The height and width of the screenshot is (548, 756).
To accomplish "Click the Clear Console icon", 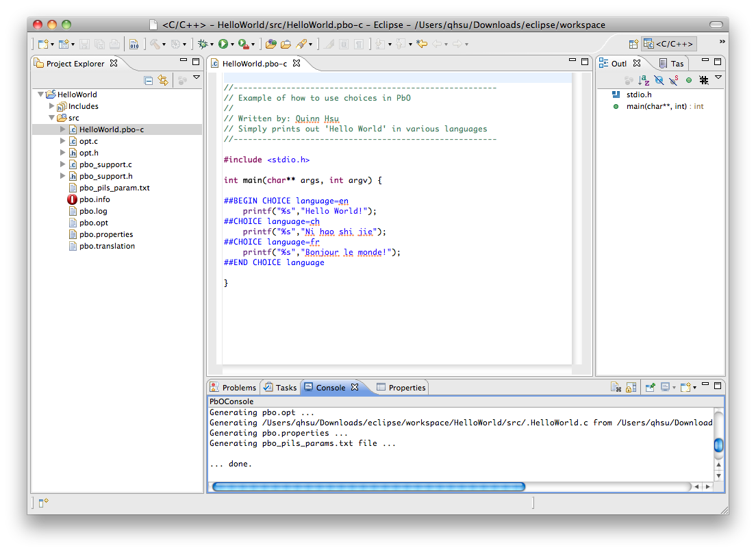I will 616,388.
